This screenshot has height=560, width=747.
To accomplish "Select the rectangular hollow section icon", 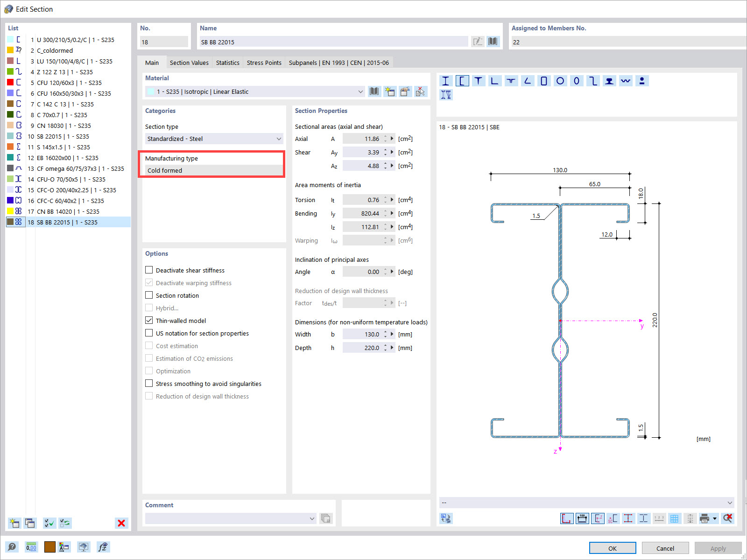I will click(544, 81).
